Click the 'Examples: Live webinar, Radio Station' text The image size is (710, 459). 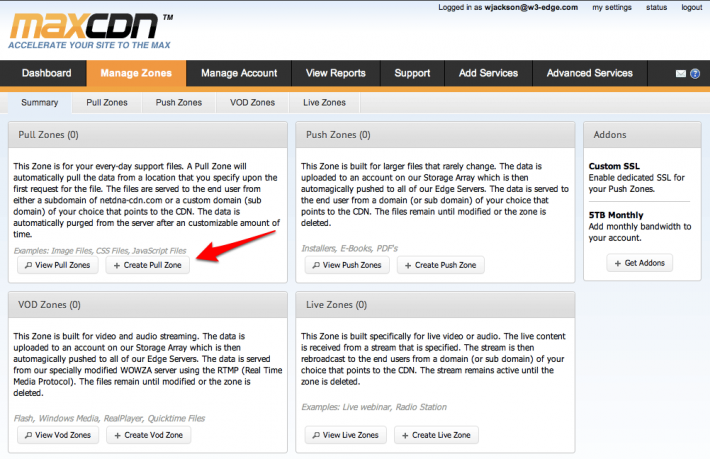click(x=374, y=407)
